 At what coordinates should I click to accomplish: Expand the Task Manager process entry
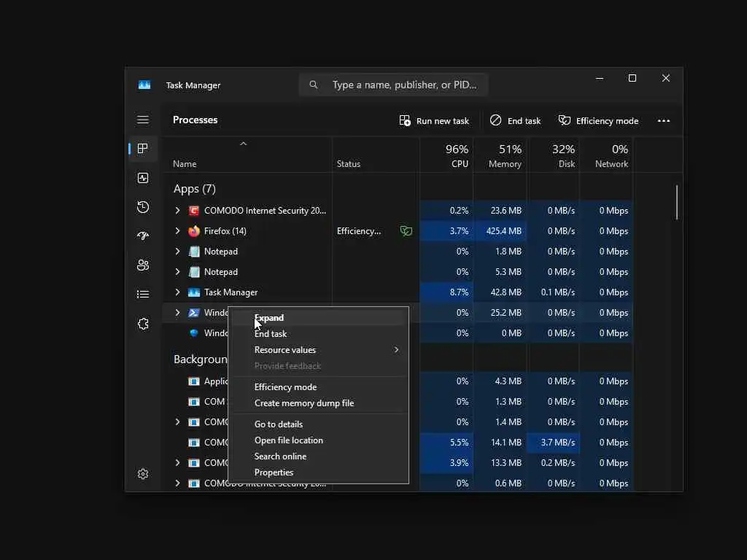[x=178, y=292]
